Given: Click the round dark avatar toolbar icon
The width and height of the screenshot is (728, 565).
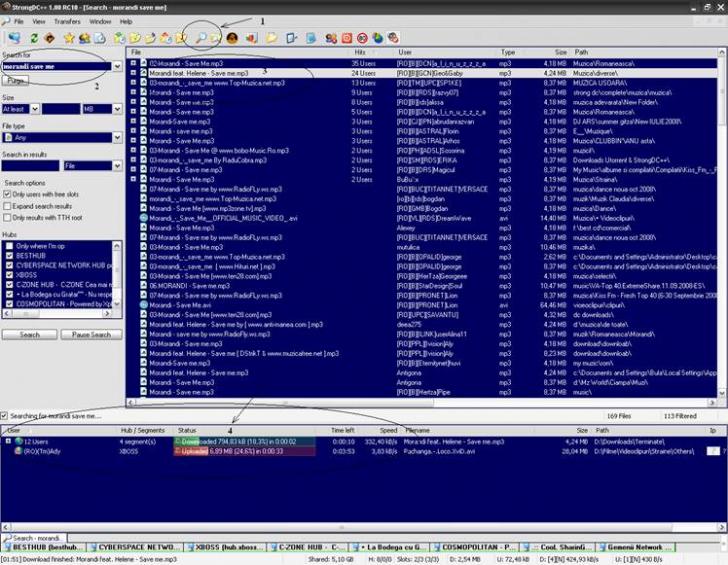Looking at the screenshot, I should pyautogui.click(x=231, y=38).
